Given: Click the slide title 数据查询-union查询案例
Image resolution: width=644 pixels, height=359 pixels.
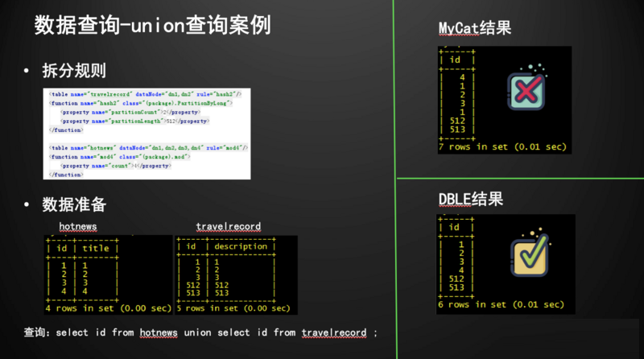Looking at the screenshot, I should (x=153, y=25).
